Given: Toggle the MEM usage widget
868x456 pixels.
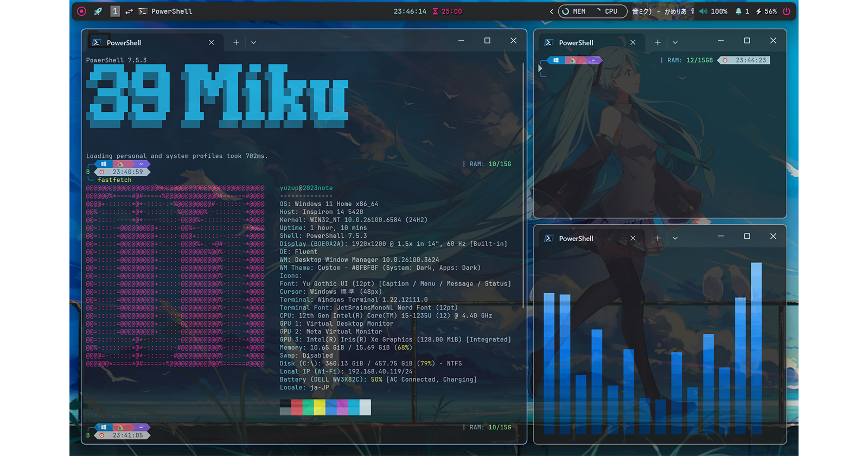Looking at the screenshot, I should pyautogui.click(x=574, y=11).
